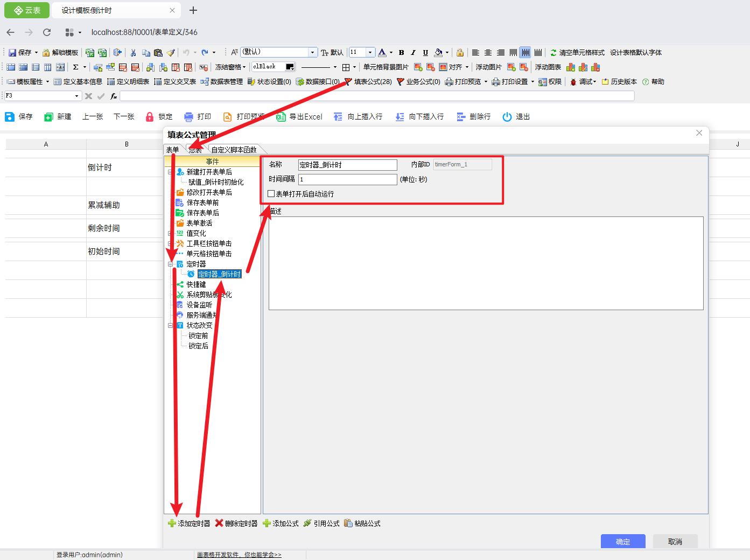The height and width of the screenshot is (560, 750).
Task: Click the browser reload button
Action: pos(47,32)
